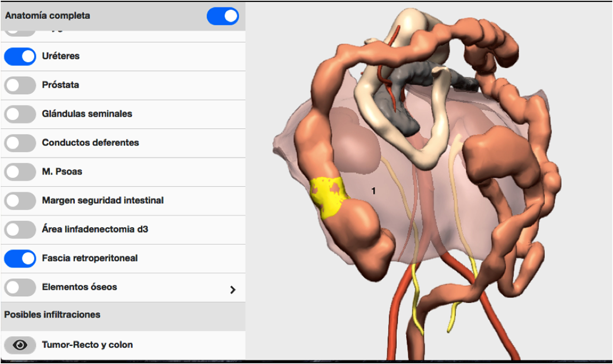
Task: Enable Margen seguridad intestinal toggle
Action: [20, 201]
